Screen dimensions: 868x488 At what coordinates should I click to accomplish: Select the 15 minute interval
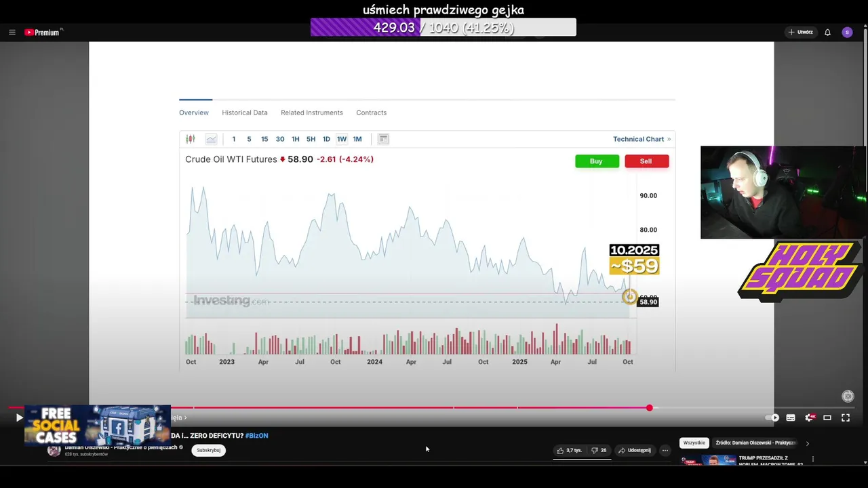click(x=264, y=139)
